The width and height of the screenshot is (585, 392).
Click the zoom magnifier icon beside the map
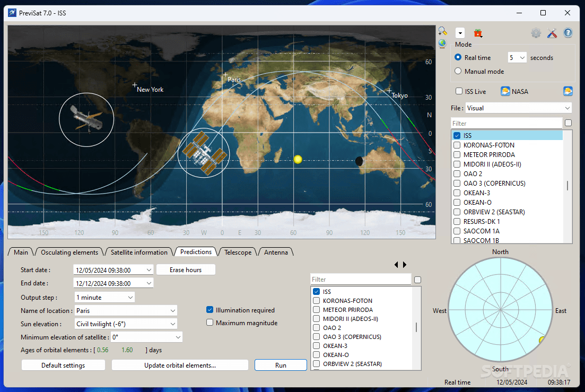click(x=442, y=31)
